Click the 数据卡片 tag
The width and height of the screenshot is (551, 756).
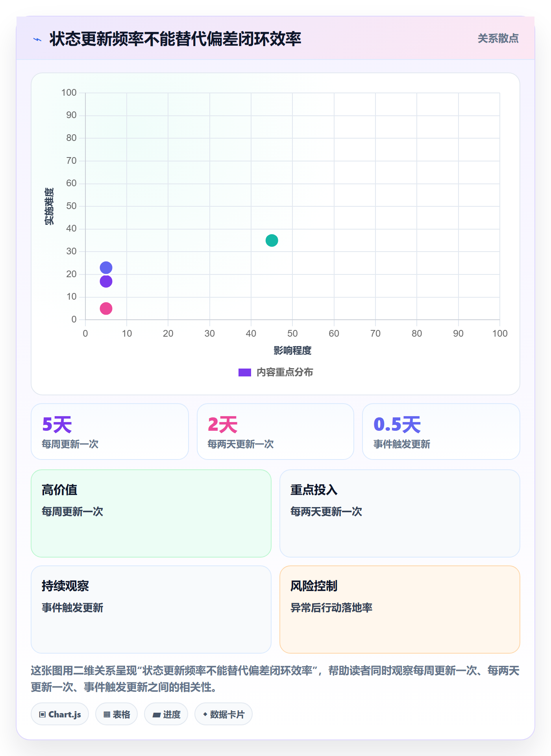pyautogui.click(x=224, y=714)
